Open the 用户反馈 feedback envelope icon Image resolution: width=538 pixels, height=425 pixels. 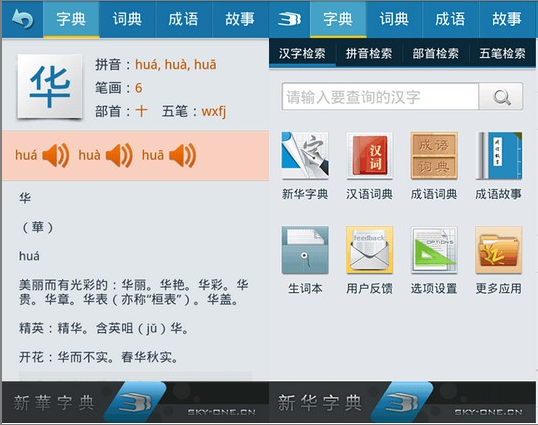tap(370, 250)
